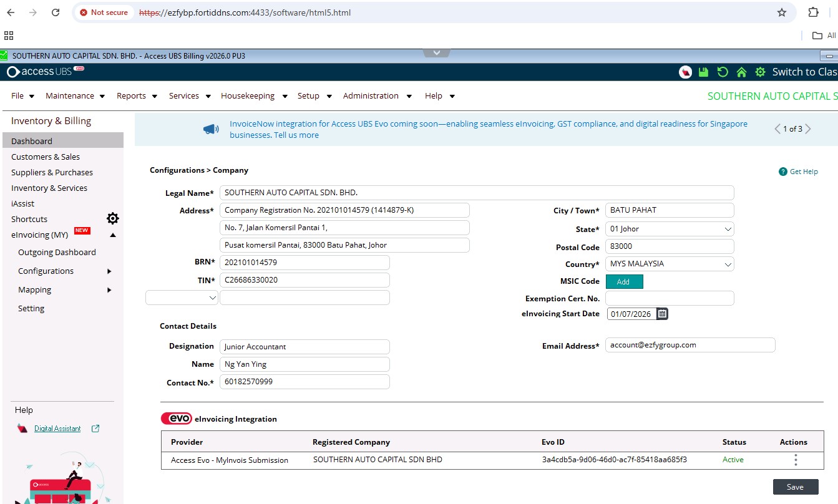This screenshot has height=504, width=838.
Task: Show the previous announcement with left arrow
Action: coord(777,129)
